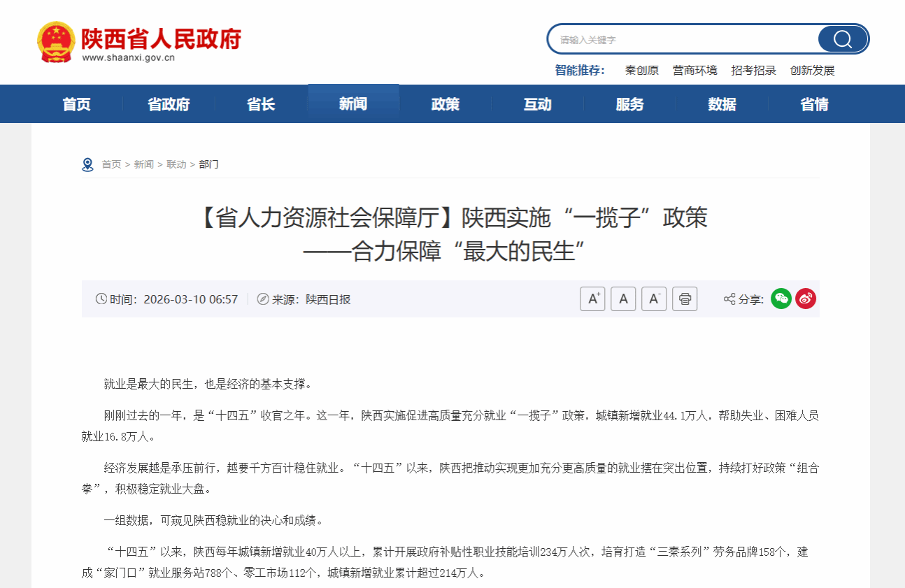Share article via WeChat icon
Viewport: 905px width, 588px height.
[781, 299]
